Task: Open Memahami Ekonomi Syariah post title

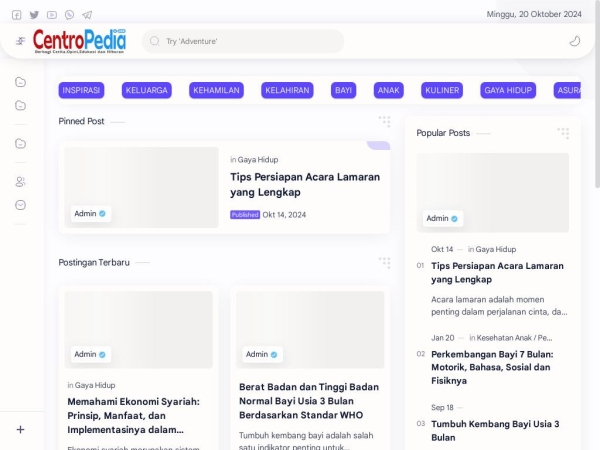Action: (x=134, y=416)
